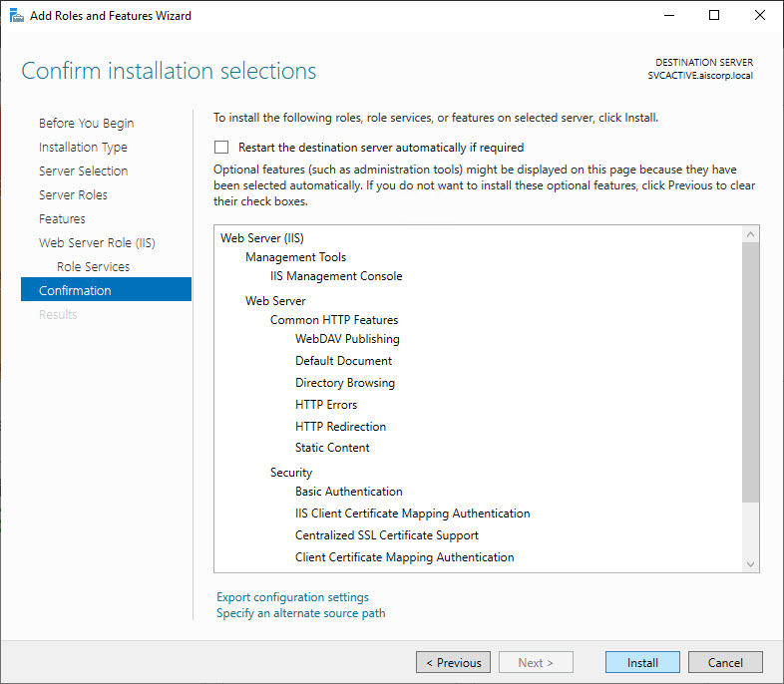Go to Before You Begin step
The height and width of the screenshot is (684, 784).
pos(86,124)
